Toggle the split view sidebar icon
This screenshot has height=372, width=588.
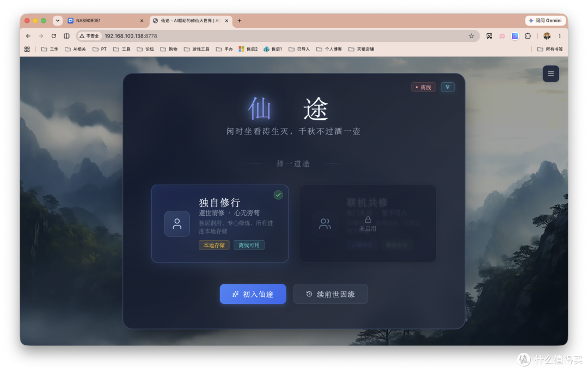pyautogui.click(x=66, y=36)
